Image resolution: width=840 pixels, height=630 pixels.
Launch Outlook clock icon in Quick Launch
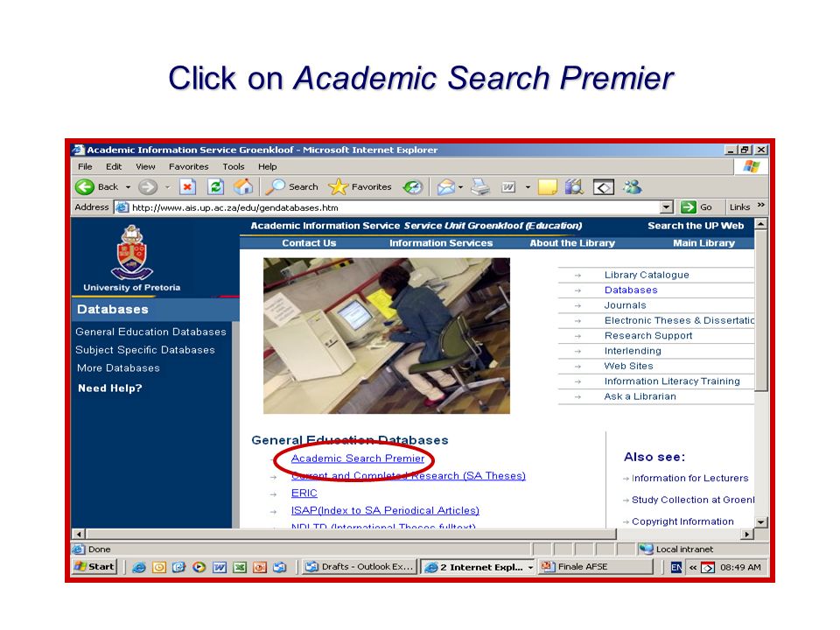click(159, 567)
